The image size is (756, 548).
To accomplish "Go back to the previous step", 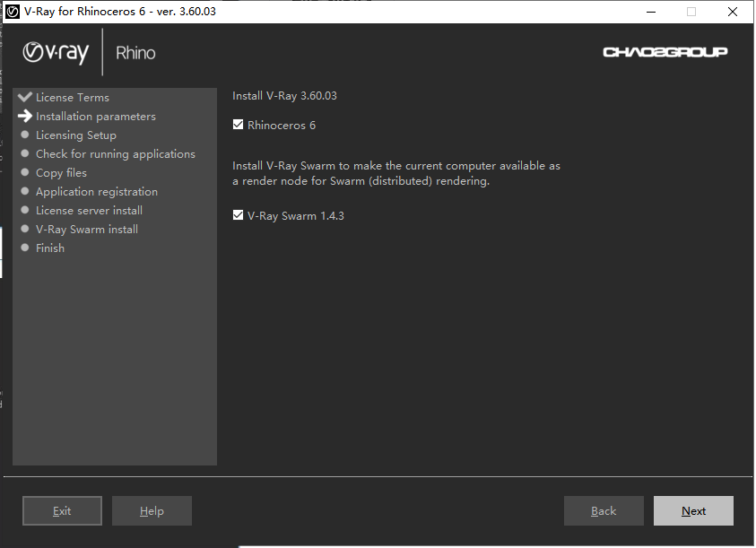I will click(604, 511).
